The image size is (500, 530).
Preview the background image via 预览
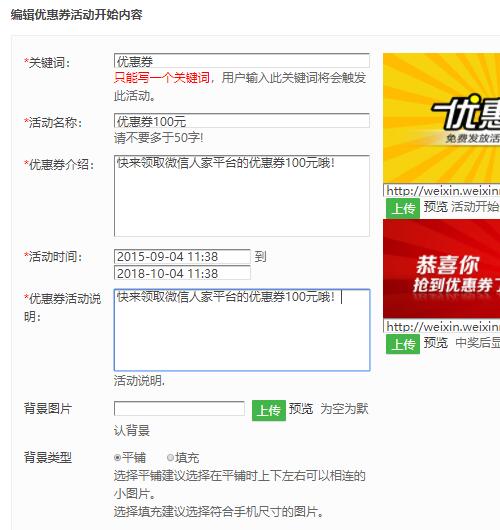[301, 409]
